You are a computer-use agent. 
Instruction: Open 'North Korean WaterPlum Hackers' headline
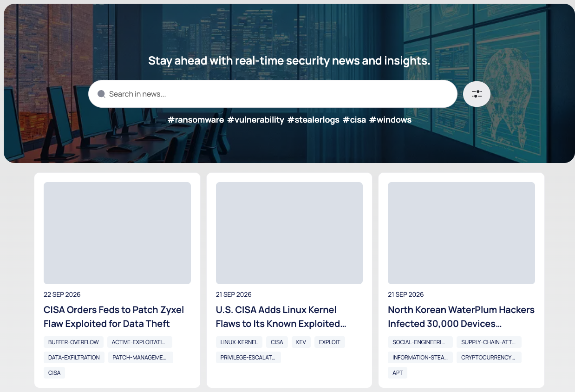461,317
